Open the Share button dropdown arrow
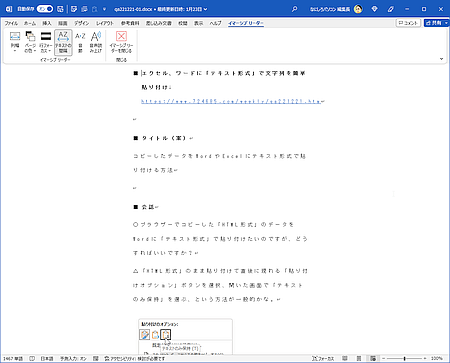 point(446,23)
